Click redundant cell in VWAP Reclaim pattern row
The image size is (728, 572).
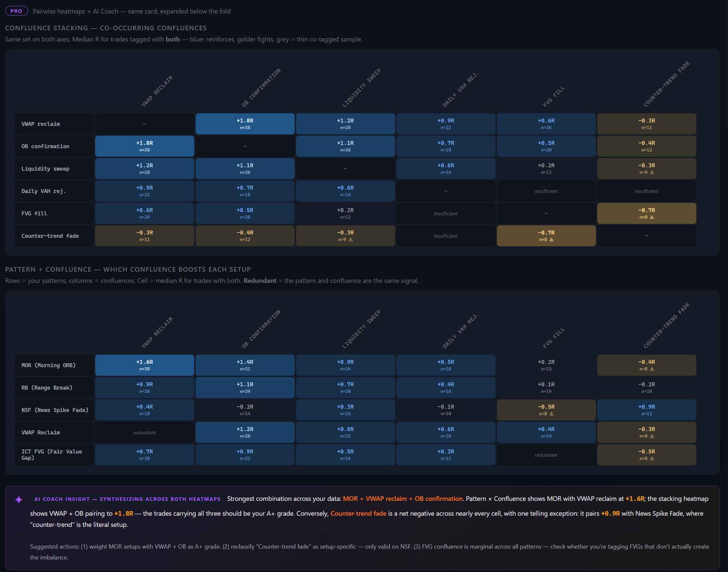click(145, 433)
